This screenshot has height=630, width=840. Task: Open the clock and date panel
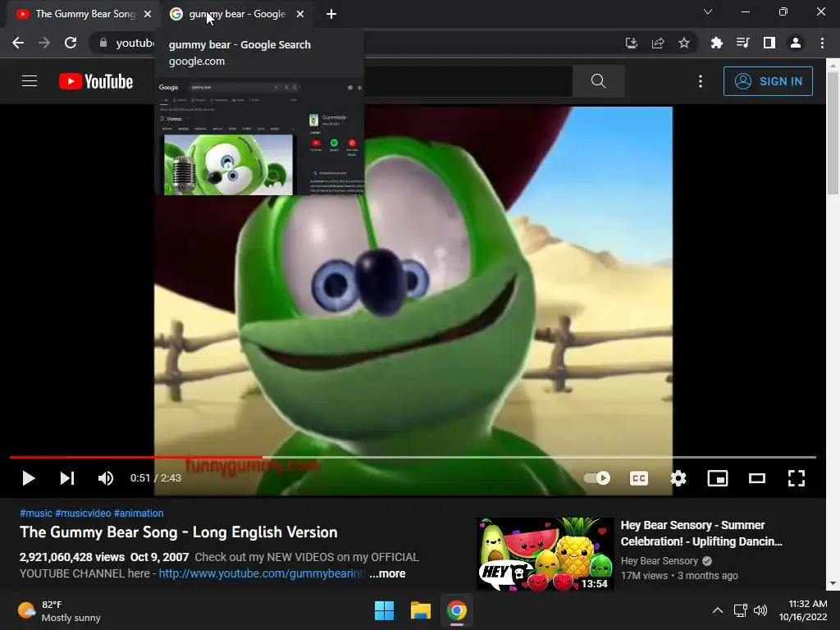pyautogui.click(x=802, y=610)
